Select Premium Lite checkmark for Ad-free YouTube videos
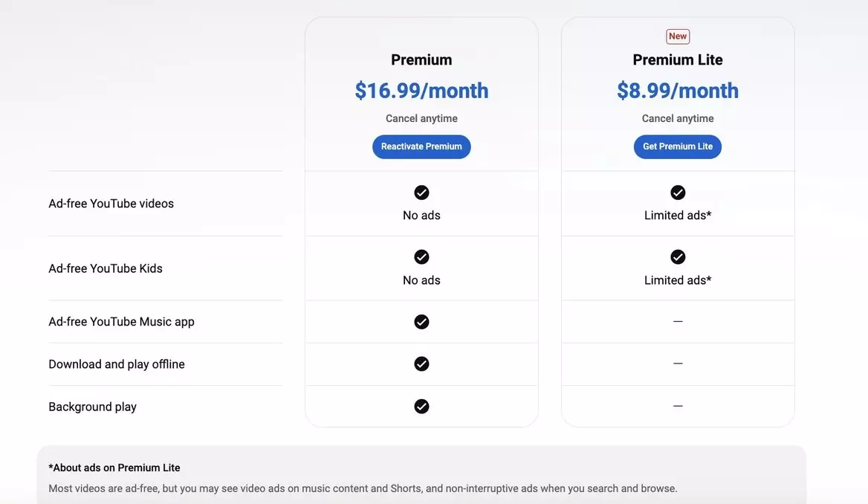The height and width of the screenshot is (504, 868). click(x=678, y=193)
